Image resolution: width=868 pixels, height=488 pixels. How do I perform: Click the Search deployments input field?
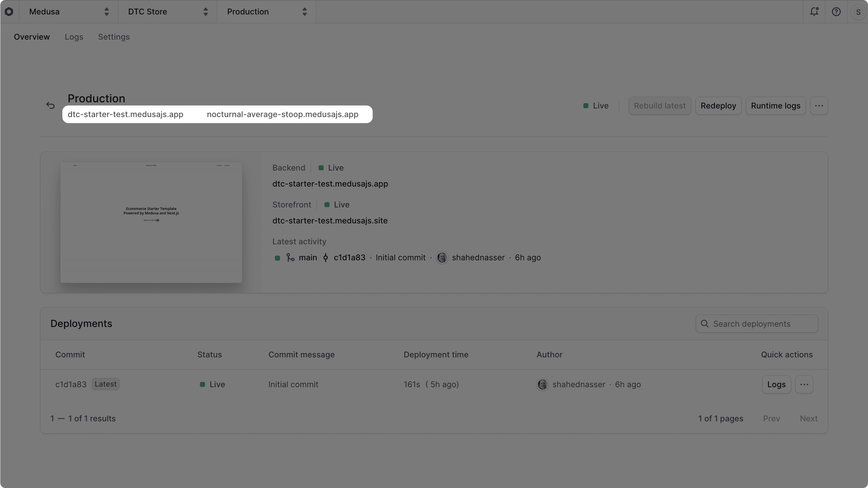(x=756, y=324)
